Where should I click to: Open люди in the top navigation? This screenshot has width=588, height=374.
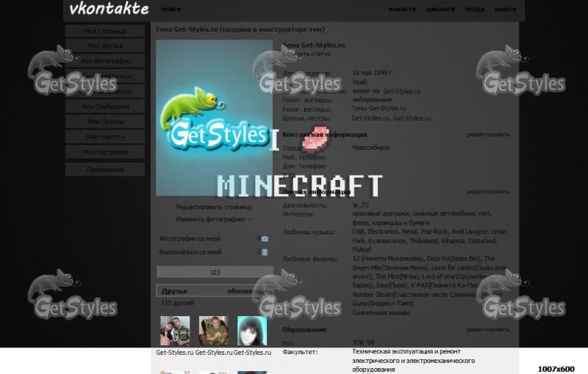tap(475, 9)
